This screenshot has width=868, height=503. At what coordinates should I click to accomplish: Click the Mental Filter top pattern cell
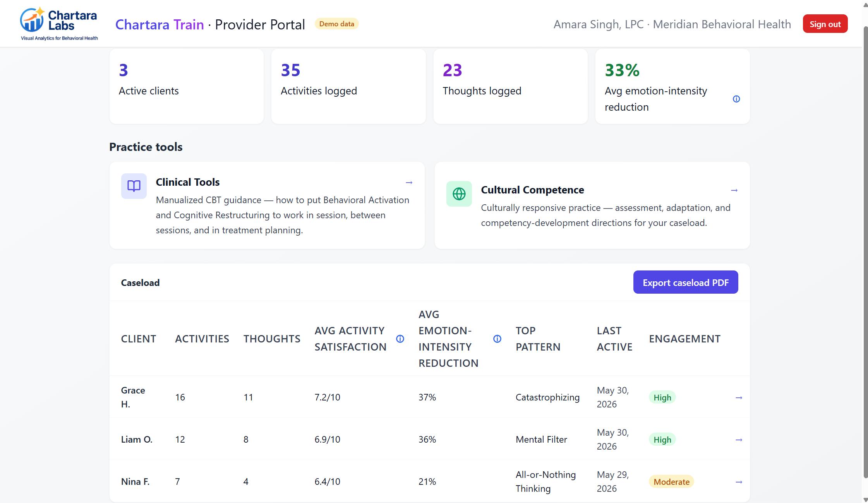coord(541,440)
